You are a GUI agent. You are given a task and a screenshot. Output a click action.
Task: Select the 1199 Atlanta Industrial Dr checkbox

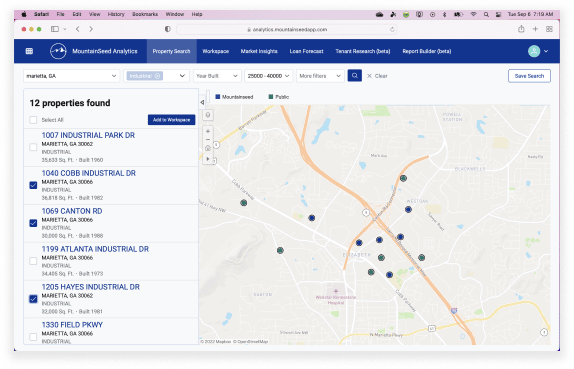(x=33, y=261)
